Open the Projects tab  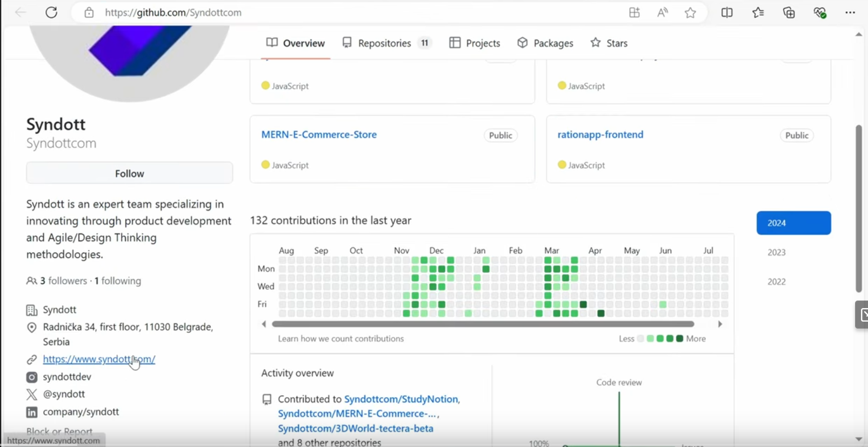point(475,43)
